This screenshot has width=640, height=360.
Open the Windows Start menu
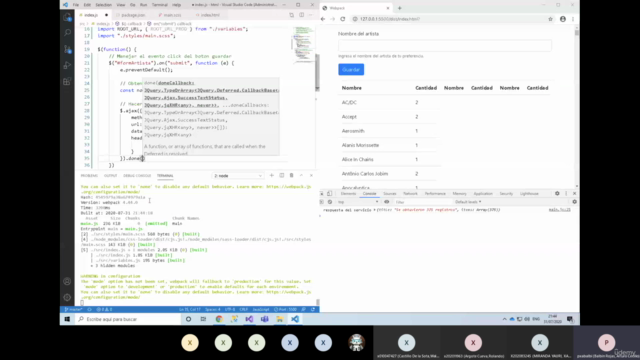67,319
